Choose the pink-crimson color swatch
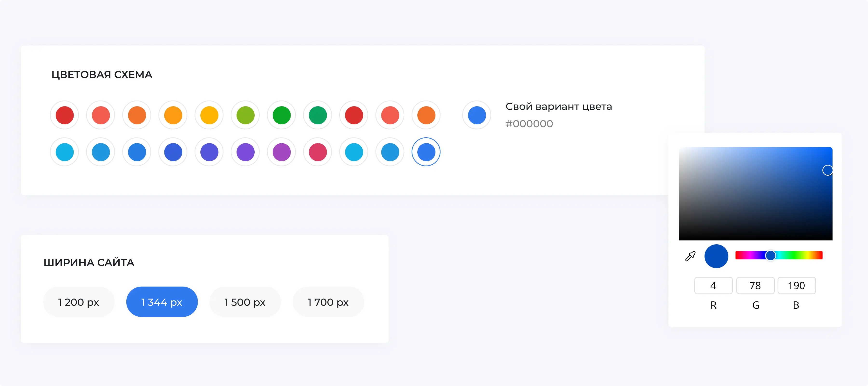The height and width of the screenshot is (386, 868). click(317, 152)
